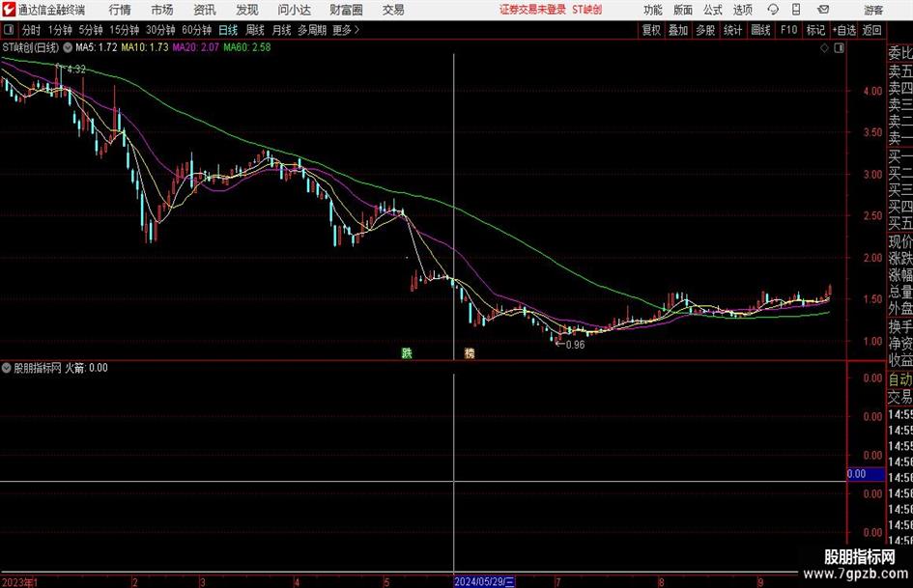The height and width of the screenshot is (588, 913).
Task: Click the 多股 multi-stock button
Action: 705,30
